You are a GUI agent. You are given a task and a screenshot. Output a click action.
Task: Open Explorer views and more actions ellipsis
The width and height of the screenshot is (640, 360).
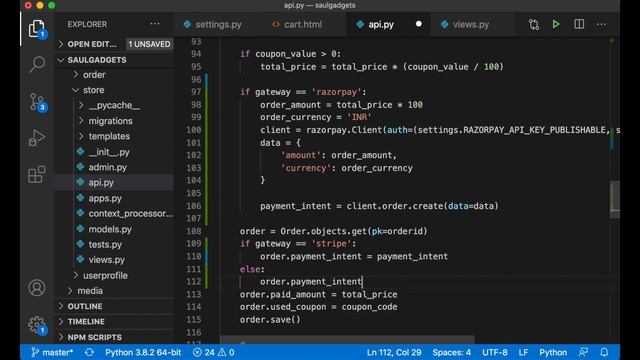(155, 24)
